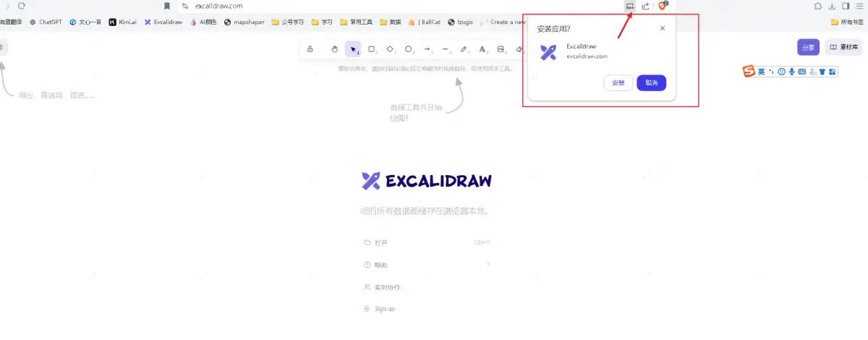Open Sogou skin shirt icon
Image resolution: width=868 pixels, height=340 pixels.
[x=822, y=71]
